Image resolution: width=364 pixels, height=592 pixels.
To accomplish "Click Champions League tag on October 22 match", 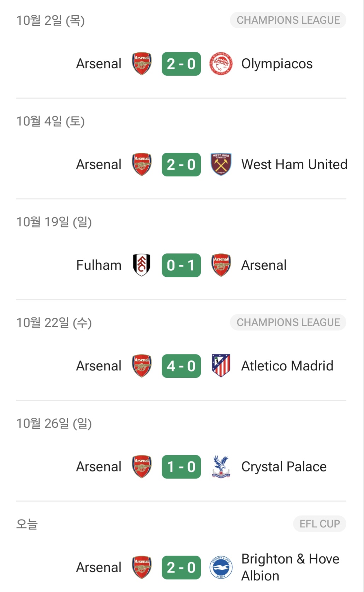I will [288, 322].
